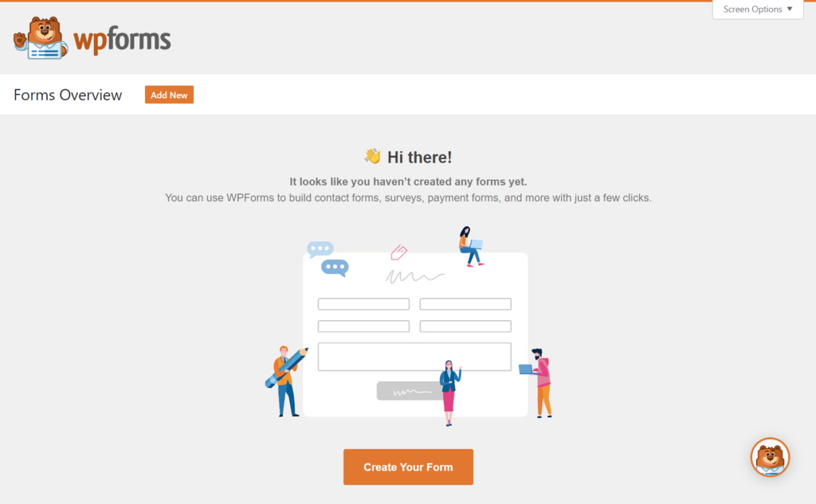The height and width of the screenshot is (504, 816).
Task: Click the form illustration image
Action: tap(409, 326)
